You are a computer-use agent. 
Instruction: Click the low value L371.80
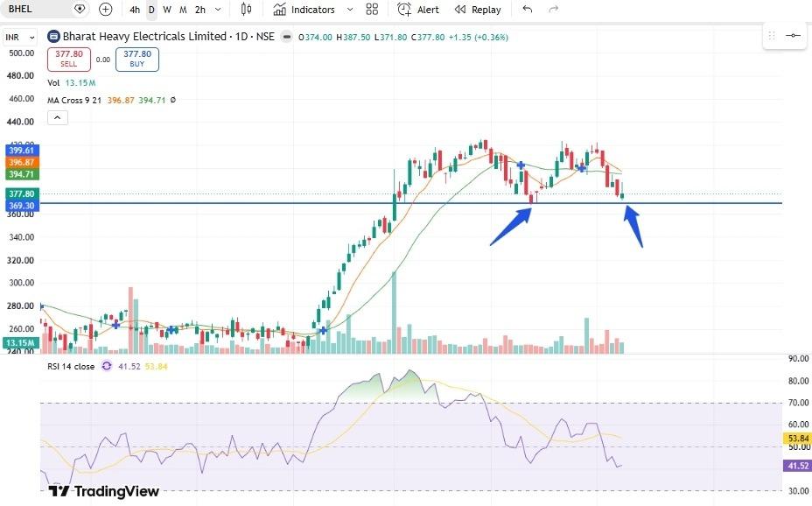[391, 38]
